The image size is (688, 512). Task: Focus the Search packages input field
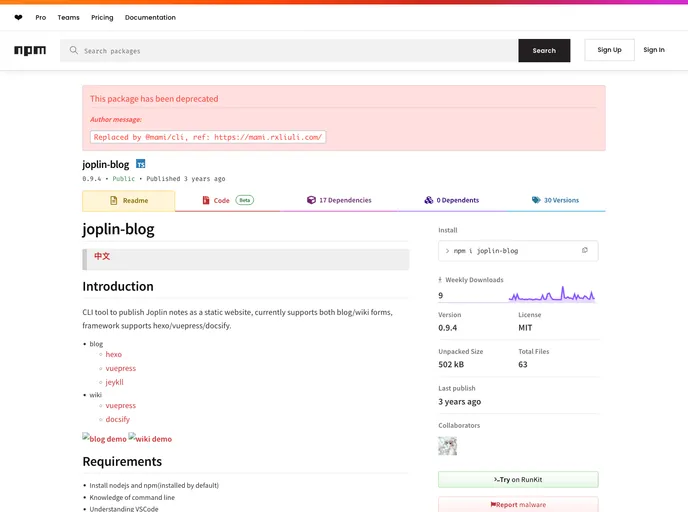289,50
